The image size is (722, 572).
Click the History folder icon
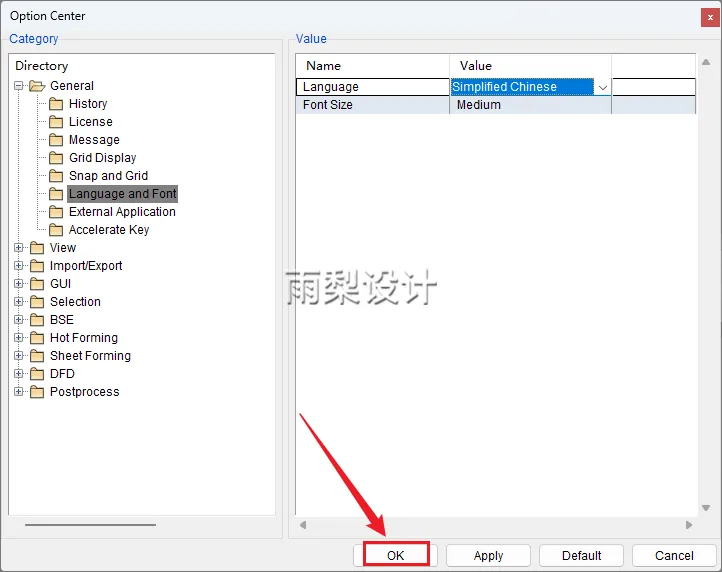56,104
